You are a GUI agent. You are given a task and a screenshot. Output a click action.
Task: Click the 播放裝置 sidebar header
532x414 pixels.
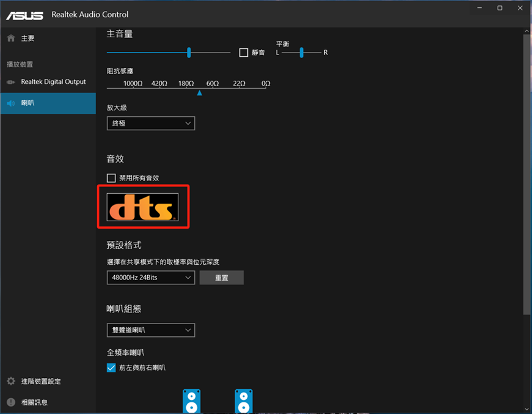20,65
